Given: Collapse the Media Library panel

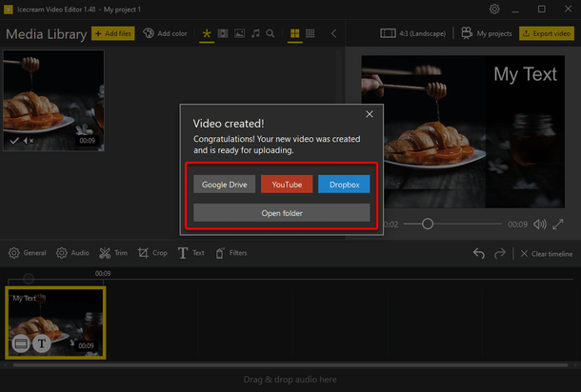Looking at the screenshot, I should coord(333,33).
